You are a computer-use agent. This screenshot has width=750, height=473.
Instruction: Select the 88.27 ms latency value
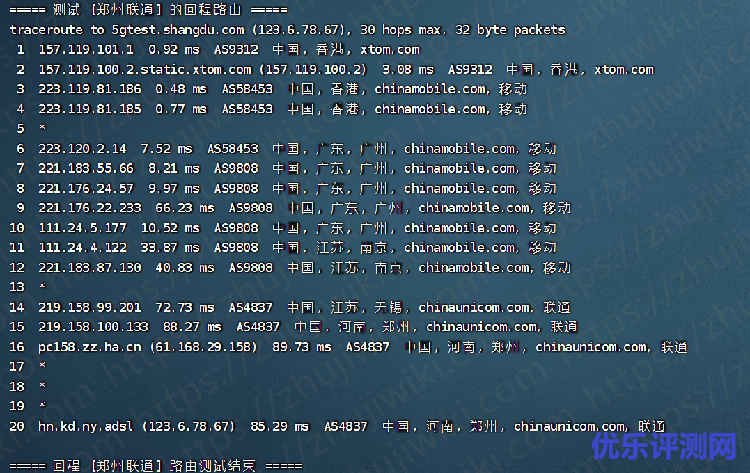click(192, 327)
